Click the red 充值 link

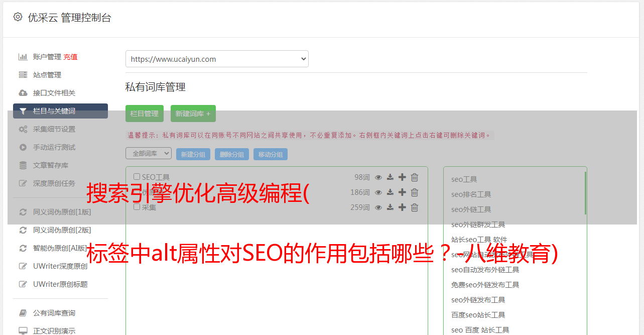pyautogui.click(x=70, y=57)
